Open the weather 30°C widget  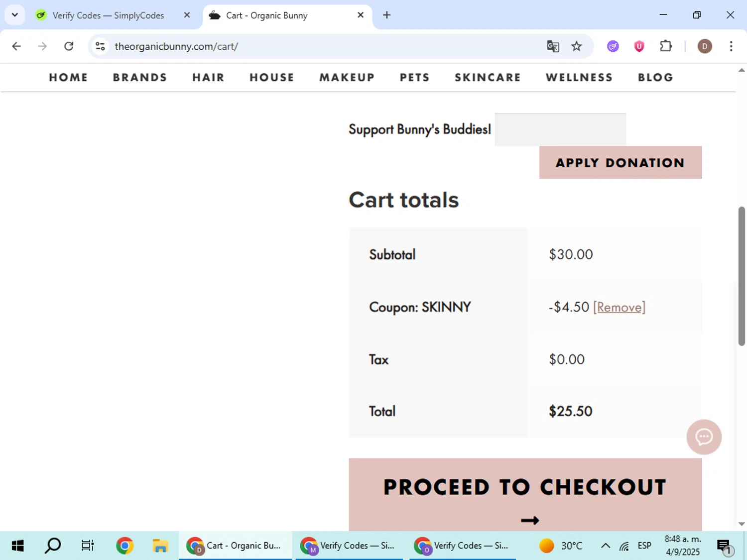click(x=561, y=546)
